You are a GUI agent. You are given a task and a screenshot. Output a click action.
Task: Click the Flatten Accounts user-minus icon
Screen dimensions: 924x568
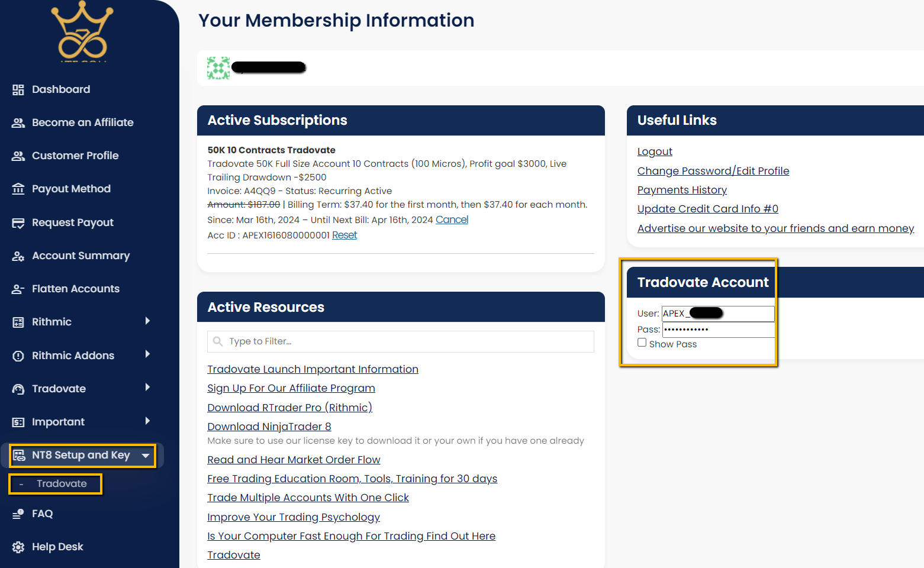pyautogui.click(x=18, y=289)
